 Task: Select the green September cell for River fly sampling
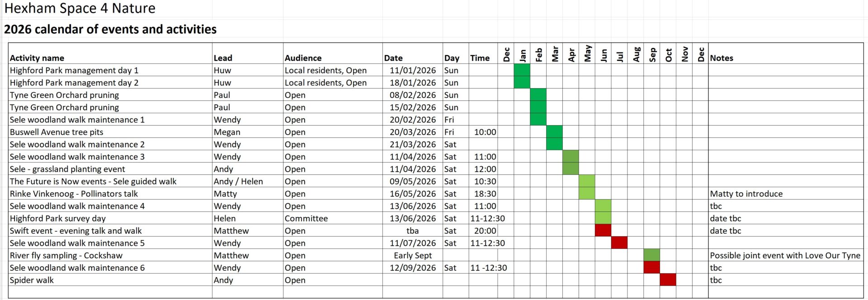click(x=651, y=255)
